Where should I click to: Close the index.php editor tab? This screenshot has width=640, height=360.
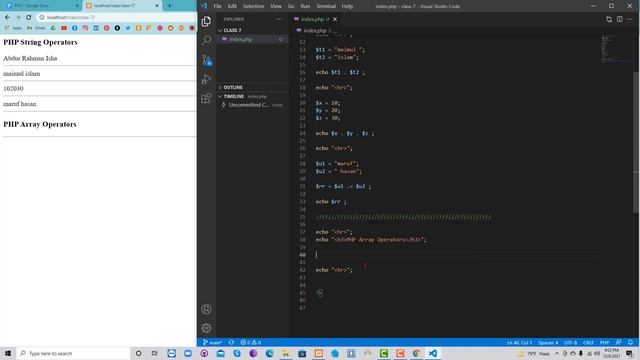(335, 19)
